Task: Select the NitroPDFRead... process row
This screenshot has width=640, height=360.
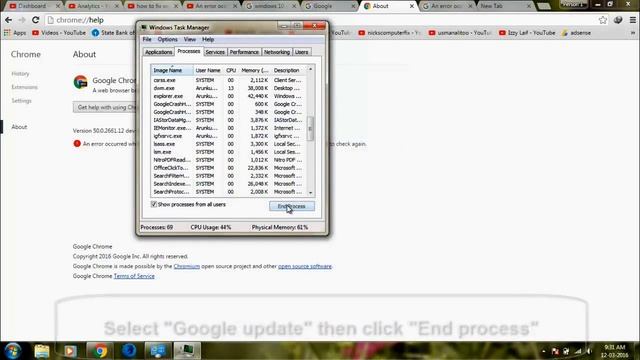Action: (229, 160)
